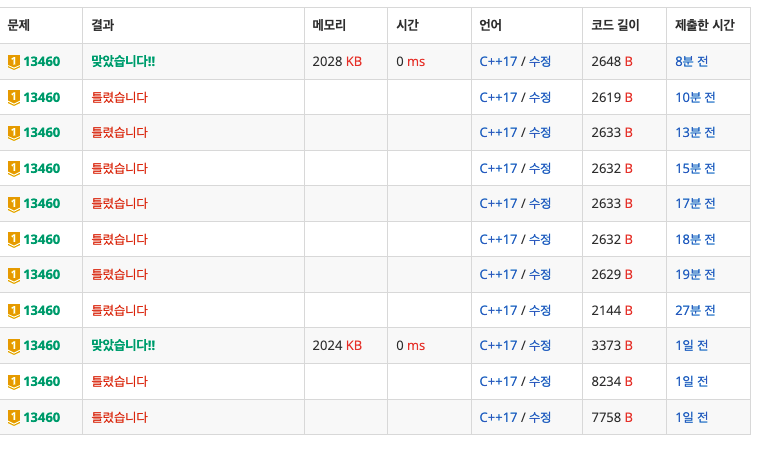This screenshot has height=450, width=774.
Task: Click the 13분 전 submission time
Action: [695, 133]
